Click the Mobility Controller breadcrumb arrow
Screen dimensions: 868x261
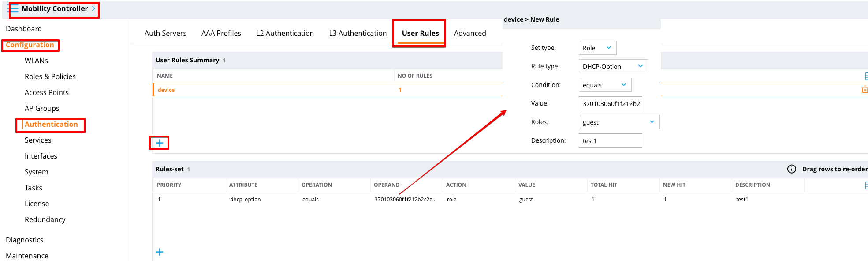[93, 8]
